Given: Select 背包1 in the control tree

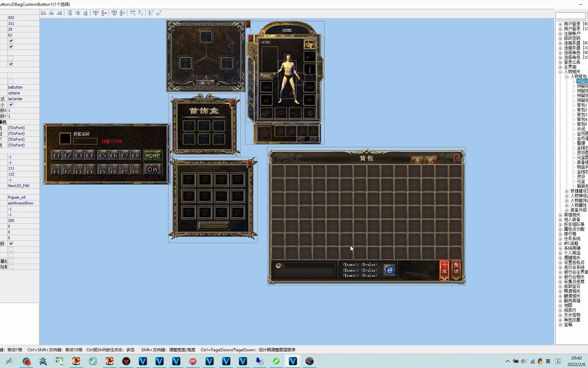Looking at the screenshot, I should tap(582, 105).
